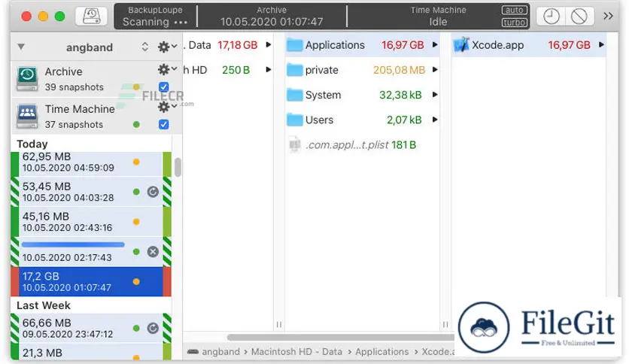Click the snapshot list vertical scrollbar
Image resolution: width=629 pixels, height=364 pixels.
178,167
